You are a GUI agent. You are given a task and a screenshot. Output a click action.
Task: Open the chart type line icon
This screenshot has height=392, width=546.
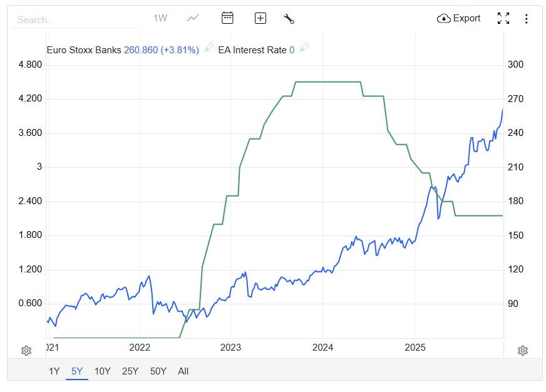click(193, 18)
